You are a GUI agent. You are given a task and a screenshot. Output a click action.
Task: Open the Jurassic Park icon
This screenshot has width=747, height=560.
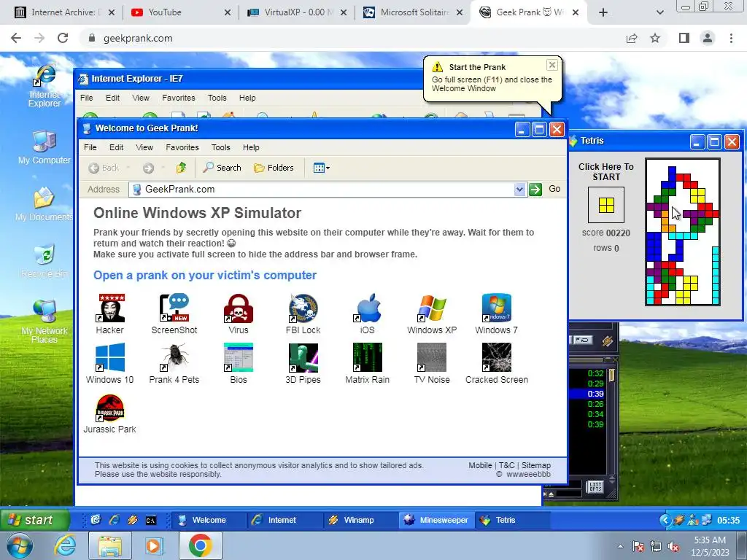[110, 413]
